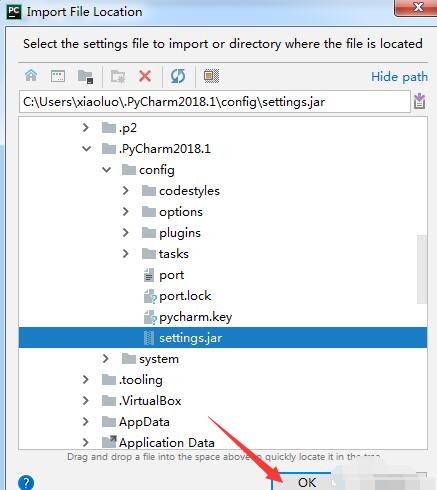
Task: Delete selection with the red X icon
Action: (145, 76)
